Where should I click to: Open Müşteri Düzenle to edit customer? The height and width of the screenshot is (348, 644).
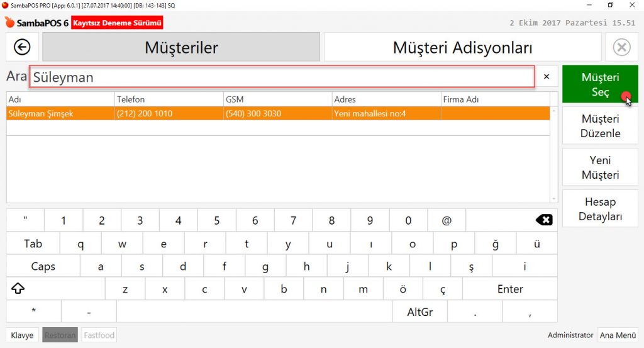point(600,126)
